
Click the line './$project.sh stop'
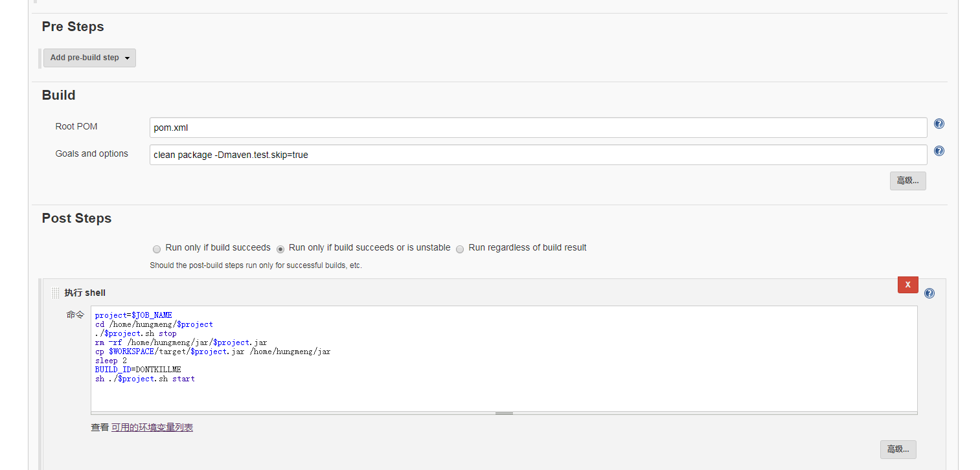(x=135, y=334)
